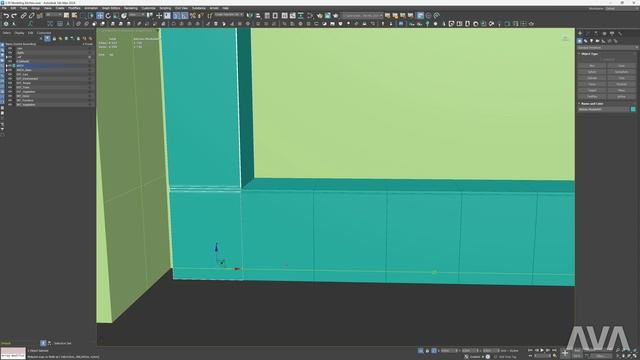Open the Modifiers menu
This screenshot has height=360, width=640.
(74, 8)
